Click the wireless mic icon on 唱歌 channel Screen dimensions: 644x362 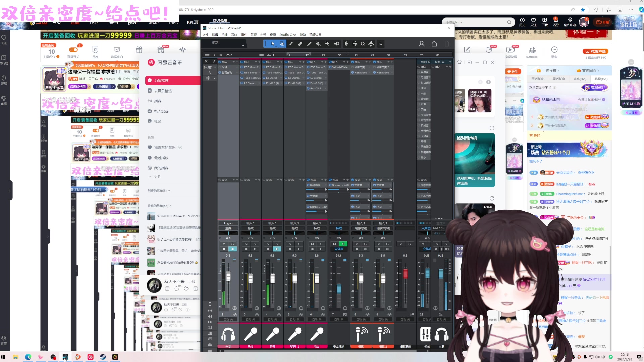tap(361, 334)
